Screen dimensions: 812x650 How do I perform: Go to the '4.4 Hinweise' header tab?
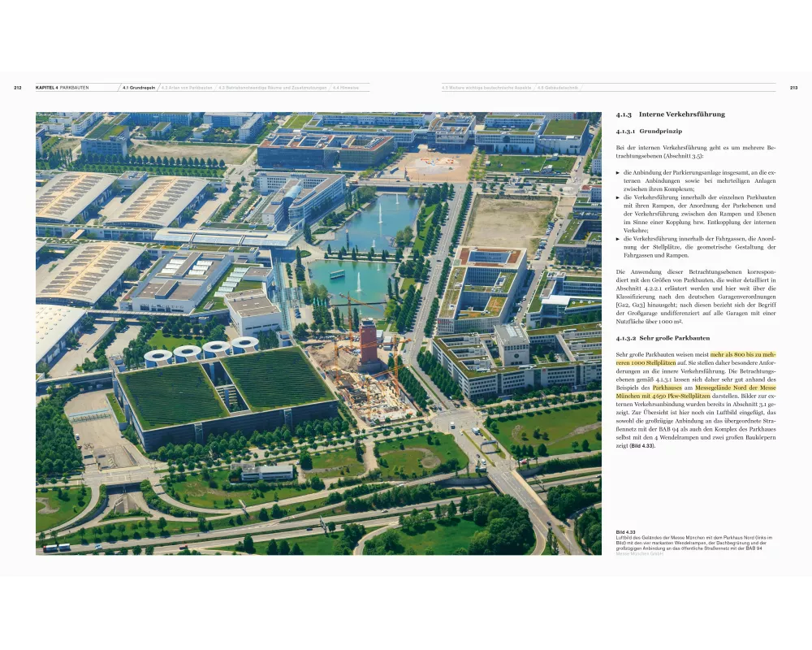[346, 87]
